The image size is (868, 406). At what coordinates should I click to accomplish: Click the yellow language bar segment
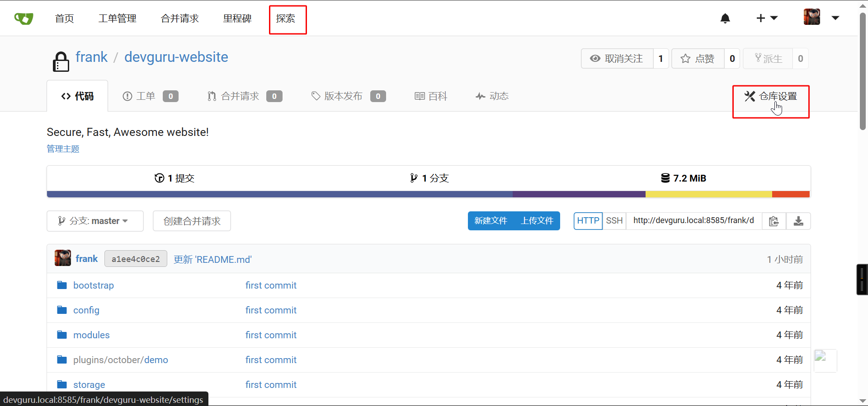[x=708, y=194]
